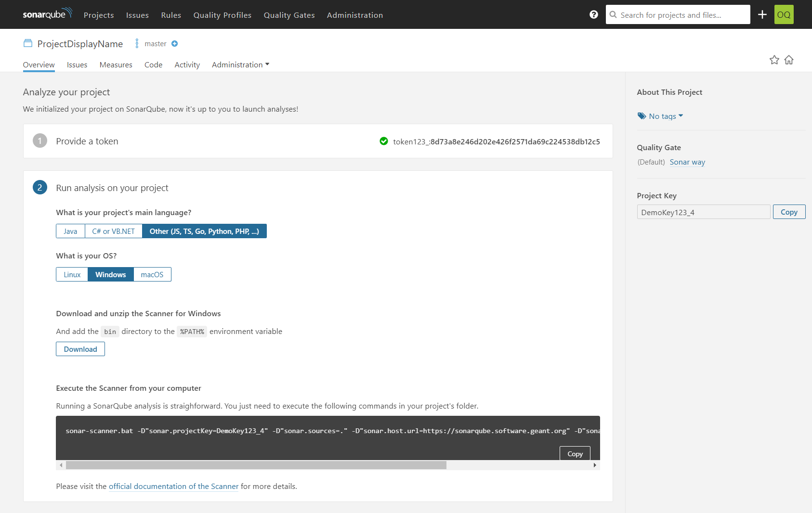This screenshot has width=812, height=513.
Task: Copy the sonar-scanner command
Action: [x=575, y=454]
